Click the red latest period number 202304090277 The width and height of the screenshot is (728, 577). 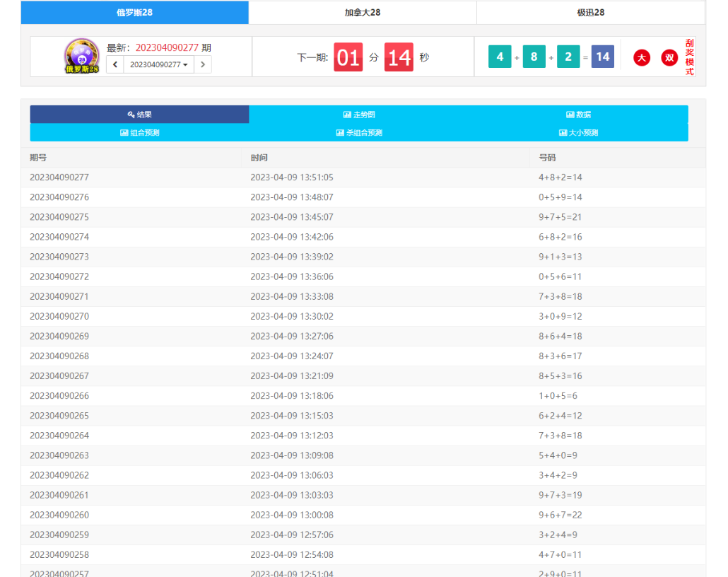point(167,47)
